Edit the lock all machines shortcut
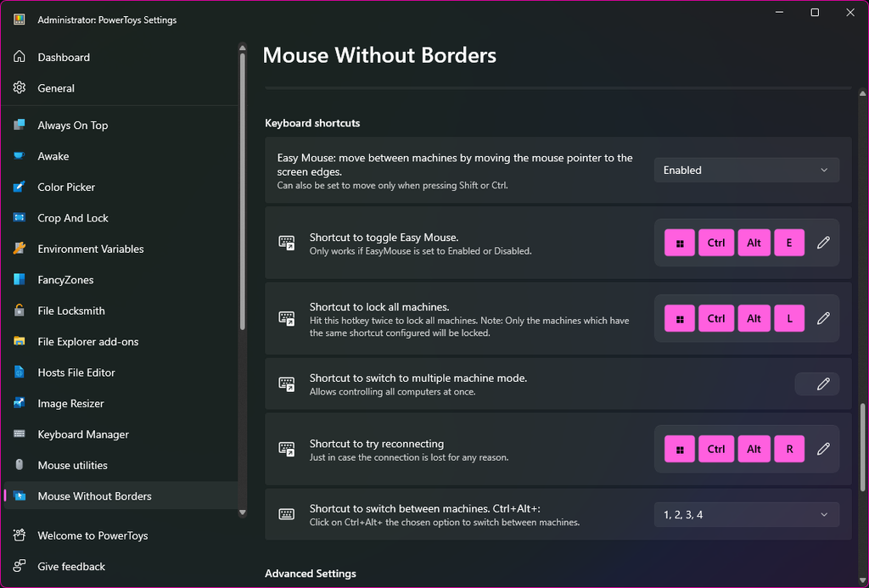 (x=822, y=319)
